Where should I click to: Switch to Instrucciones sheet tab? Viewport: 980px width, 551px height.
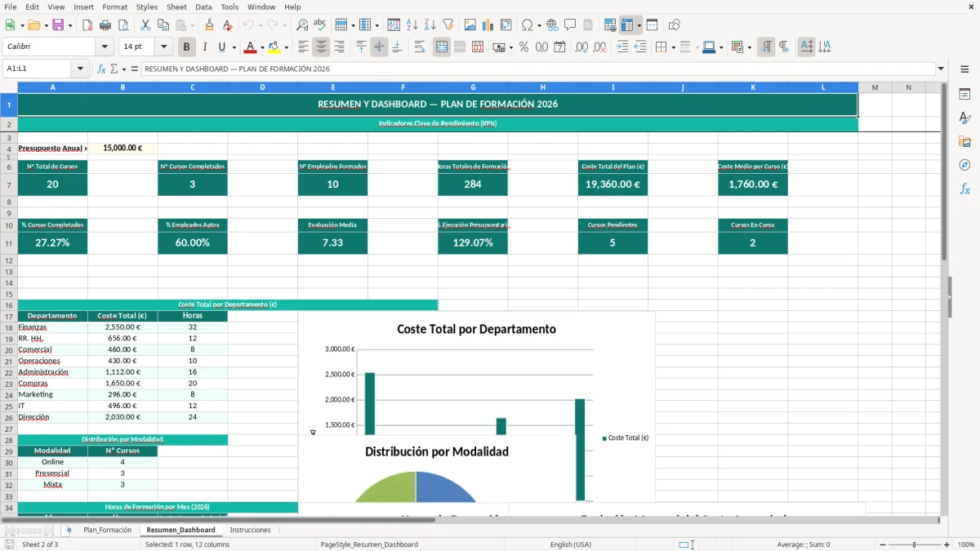tap(250, 530)
